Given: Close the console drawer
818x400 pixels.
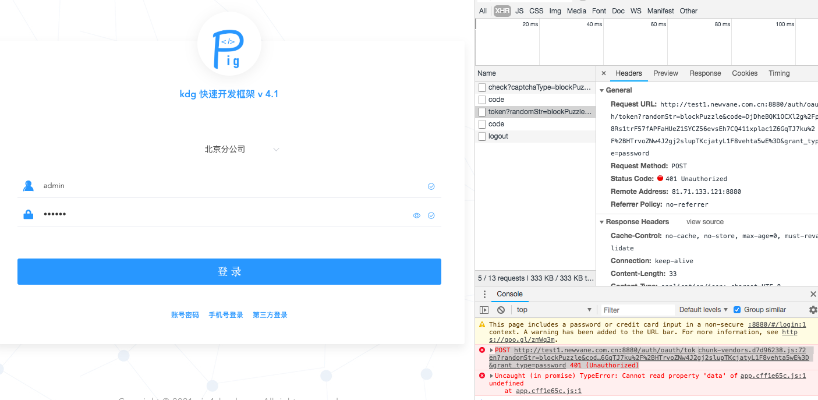Looking at the screenshot, I should [812, 294].
